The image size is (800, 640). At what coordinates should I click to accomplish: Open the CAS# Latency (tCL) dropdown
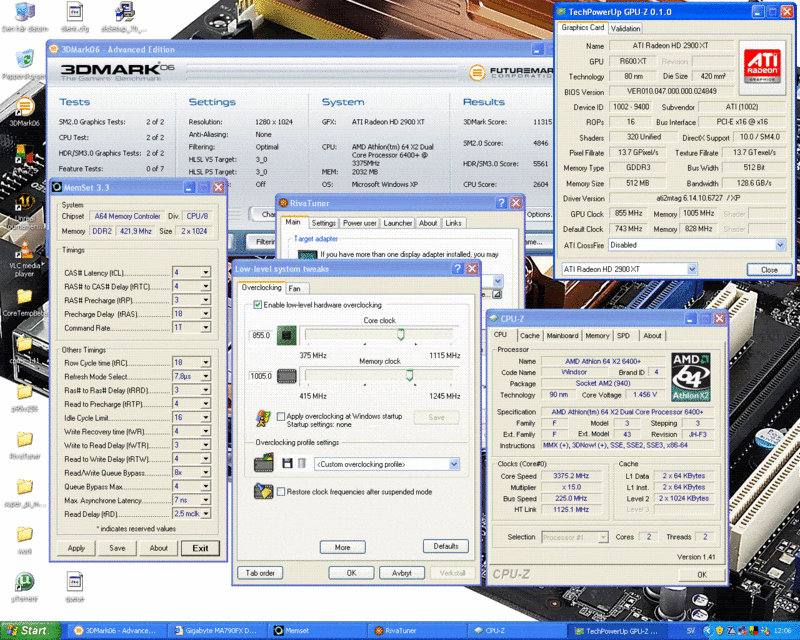click(206, 273)
